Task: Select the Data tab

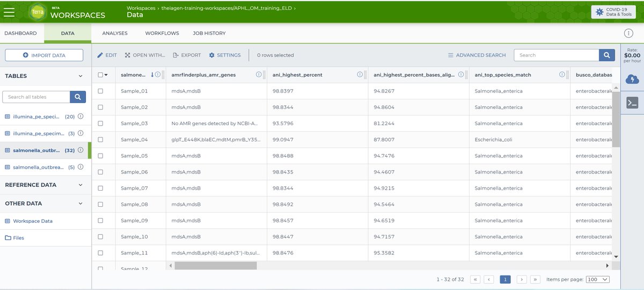Action: pos(68,33)
